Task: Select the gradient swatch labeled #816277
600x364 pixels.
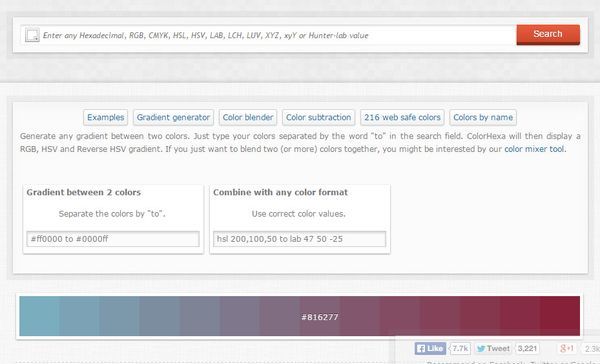Action: pyautogui.click(x=320, y=316)
